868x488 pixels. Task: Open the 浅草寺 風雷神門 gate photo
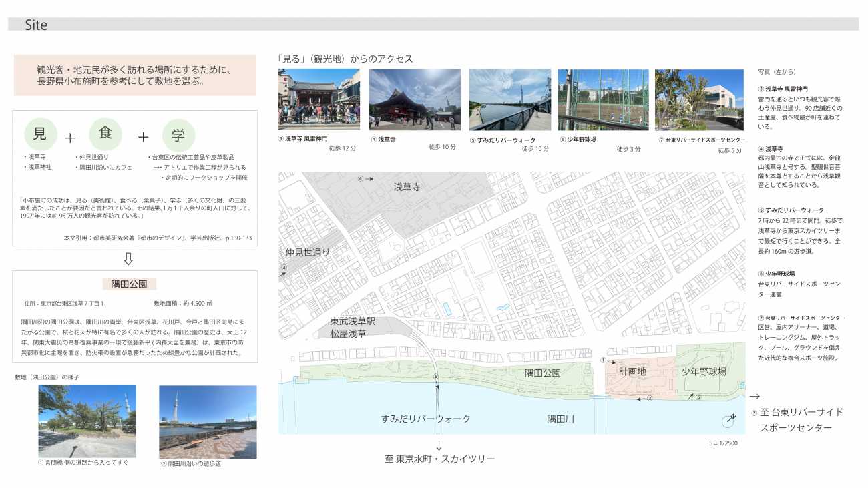(x=318, y=99)
